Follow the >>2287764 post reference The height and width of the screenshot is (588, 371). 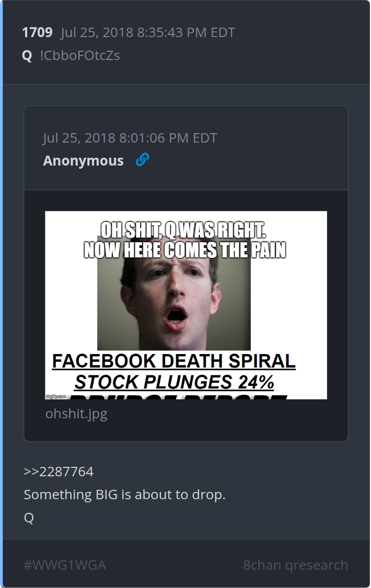[59, 472]
